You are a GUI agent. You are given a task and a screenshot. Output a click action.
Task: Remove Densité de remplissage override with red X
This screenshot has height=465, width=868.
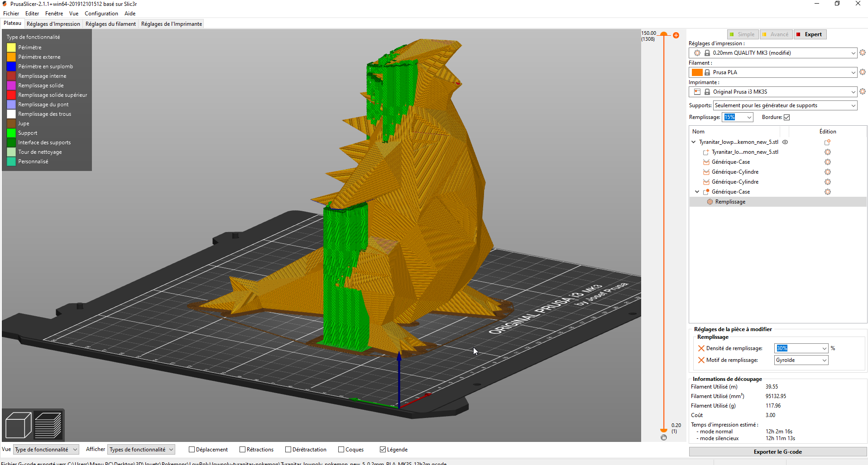[x=701, y=348]
